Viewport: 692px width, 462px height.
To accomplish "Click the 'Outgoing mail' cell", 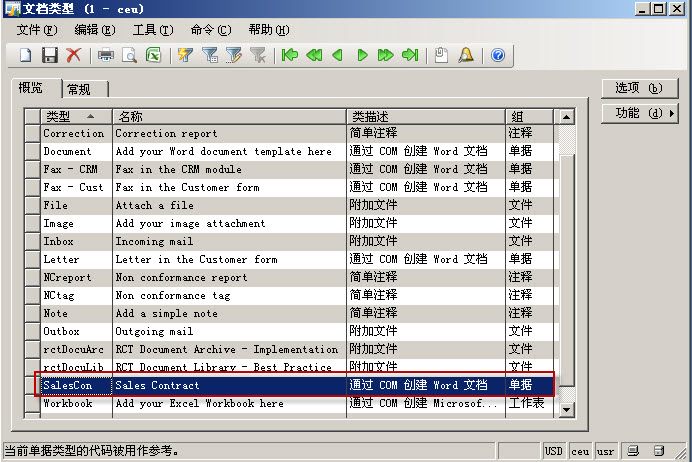I will [x=229, y=331].
